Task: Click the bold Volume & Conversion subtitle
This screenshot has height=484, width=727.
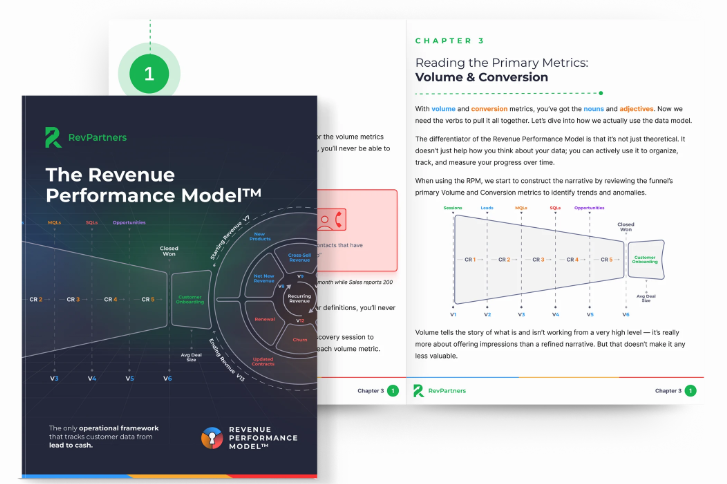Action: pyautogui.click(x=481, y=77)
